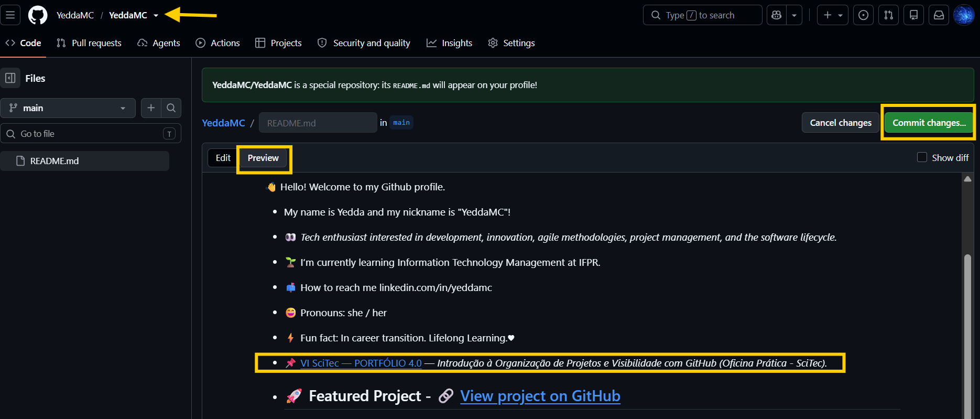Click the Go to file field
This screenshot has height=419, width=980.
tap(91, 134)
